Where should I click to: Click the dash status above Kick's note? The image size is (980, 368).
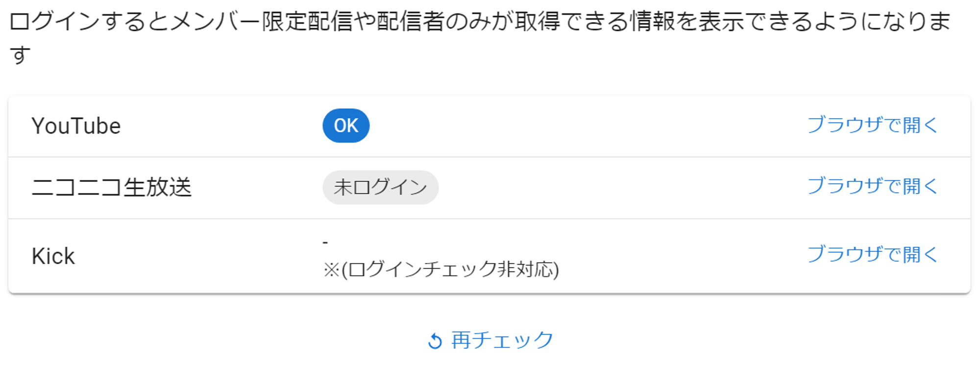[325, 242]
